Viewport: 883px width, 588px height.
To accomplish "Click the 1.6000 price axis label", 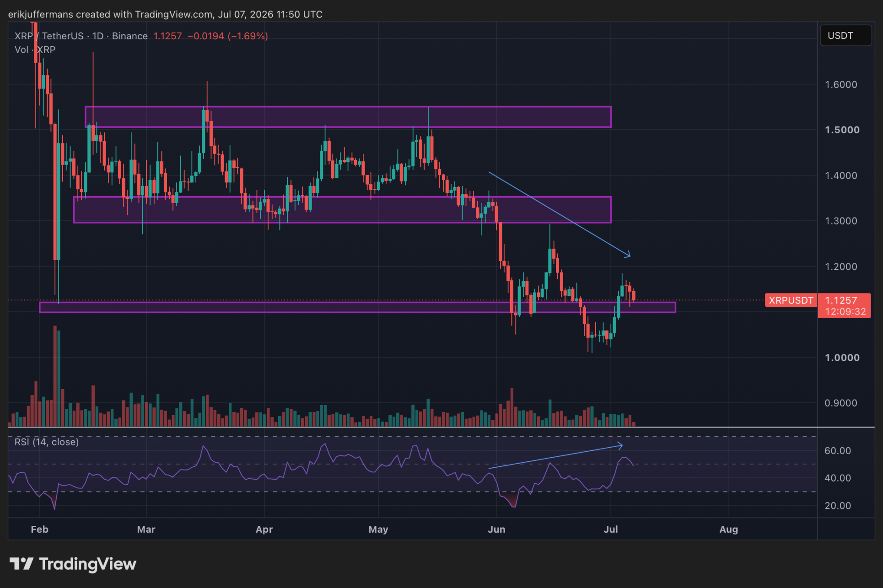I will tap(841, 85).
